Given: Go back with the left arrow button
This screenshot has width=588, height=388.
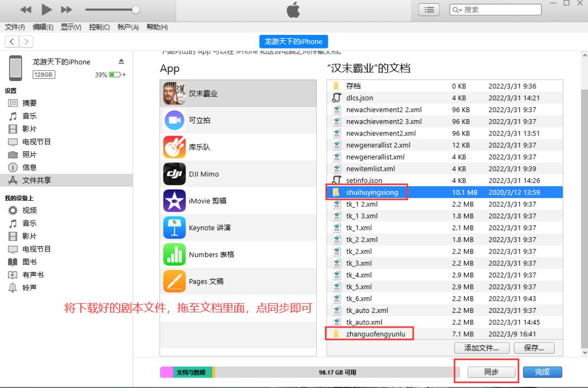Looking at the screenshot, I should tap(12, 41).
